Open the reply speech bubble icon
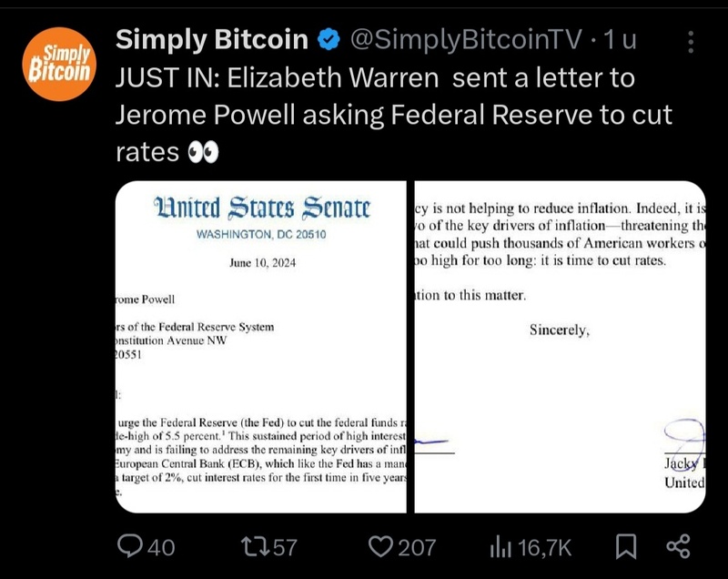Screen dimensions: 728x579 coord(131,546)
